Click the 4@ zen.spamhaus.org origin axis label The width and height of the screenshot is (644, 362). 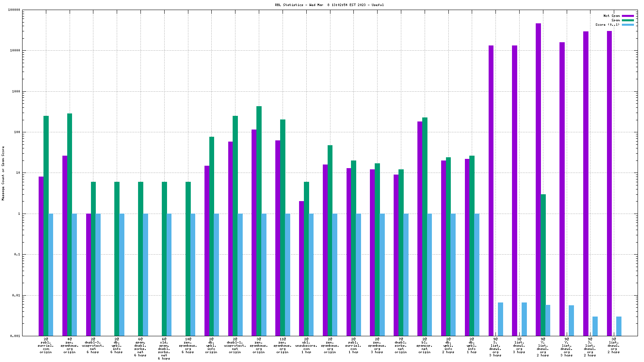(70, 346)
